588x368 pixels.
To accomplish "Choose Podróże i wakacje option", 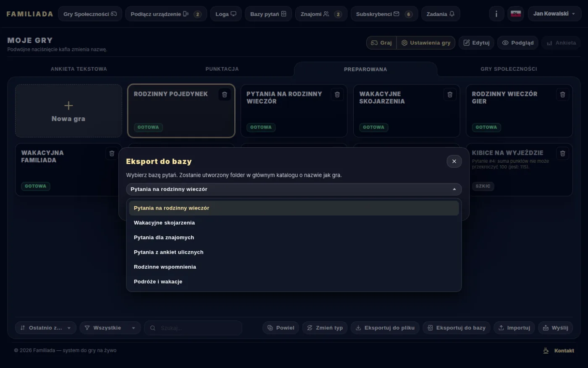I will click(294, 282).
